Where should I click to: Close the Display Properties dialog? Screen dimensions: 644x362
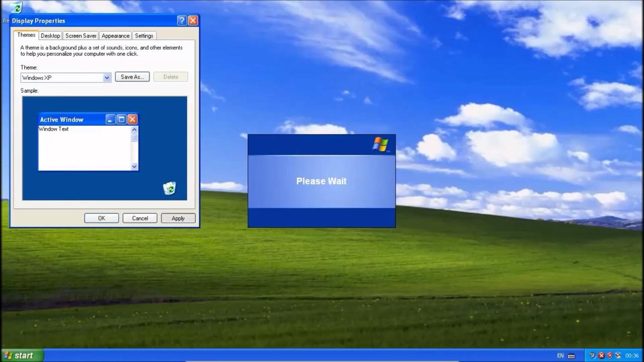pyautogui.click(x=193, y=21)
